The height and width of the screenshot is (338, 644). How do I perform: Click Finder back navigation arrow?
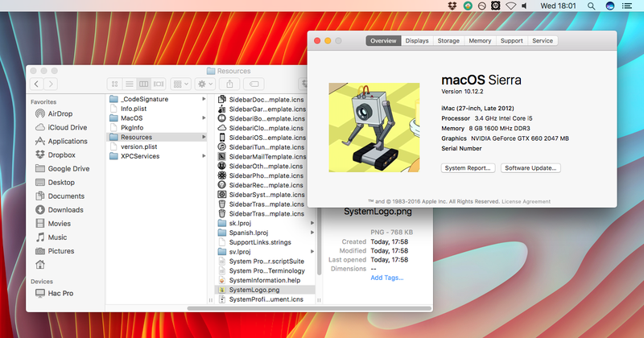pyautogui.click(x=36, y=84)
